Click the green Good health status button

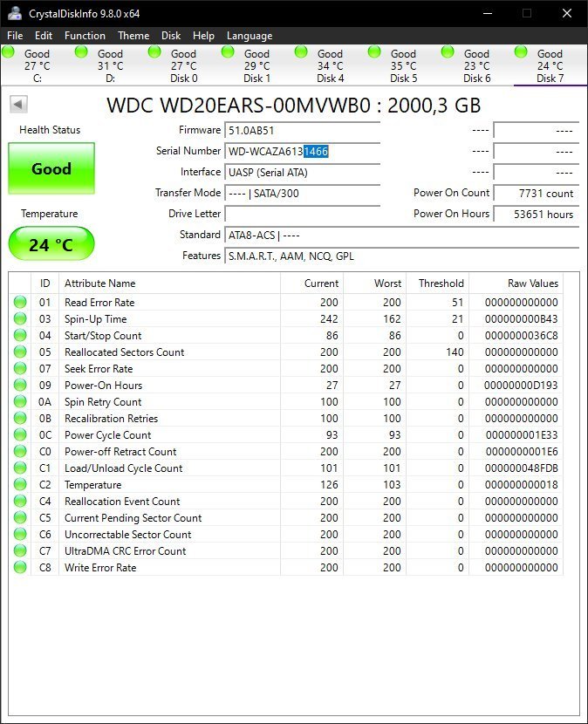[x=51, y=168]
